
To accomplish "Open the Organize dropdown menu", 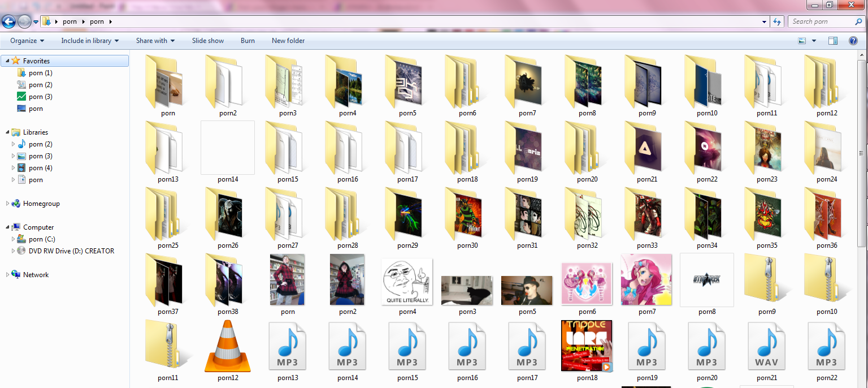I will tap(27, 41).
